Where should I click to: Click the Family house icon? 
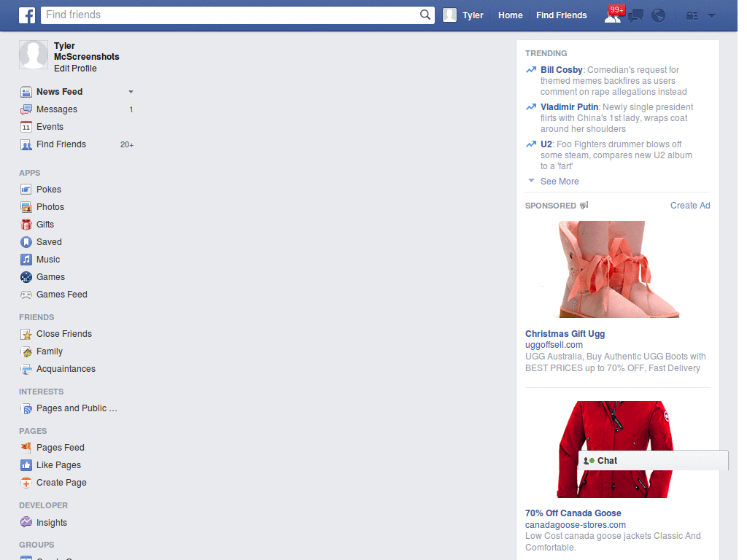pos(26,352)
